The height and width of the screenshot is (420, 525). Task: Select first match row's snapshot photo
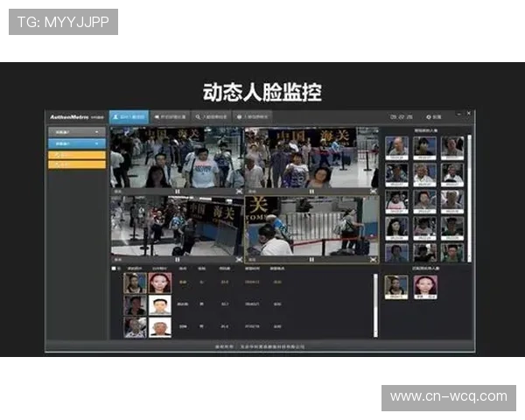[x=135, y=283]
